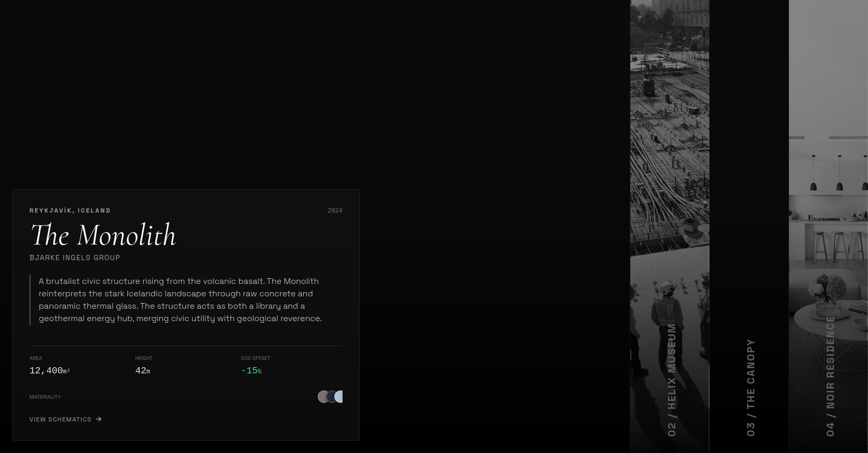The image size is (868, 453).
Task: Click the green -15% CO2 offset value
Action: point(251,371)
